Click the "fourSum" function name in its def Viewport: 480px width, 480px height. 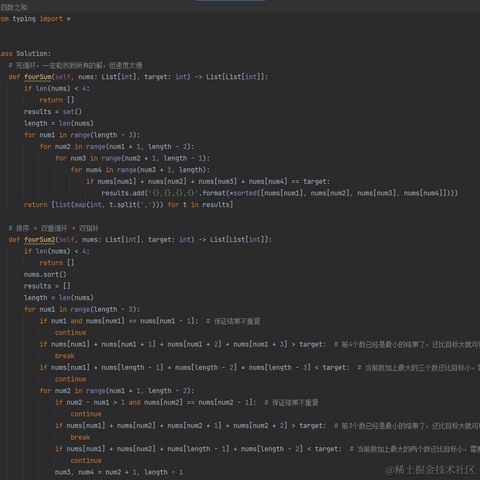click(38, 77)
